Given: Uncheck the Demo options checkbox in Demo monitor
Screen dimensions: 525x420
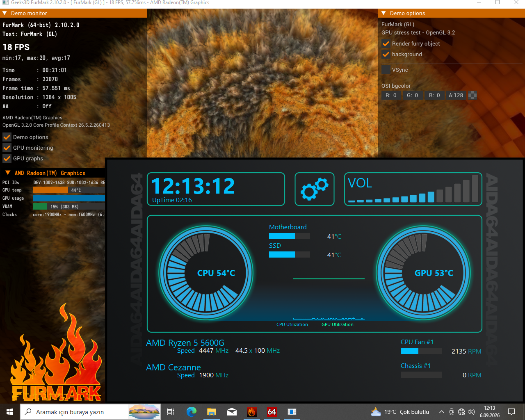Looking at the screenshot, I should 7,137.
